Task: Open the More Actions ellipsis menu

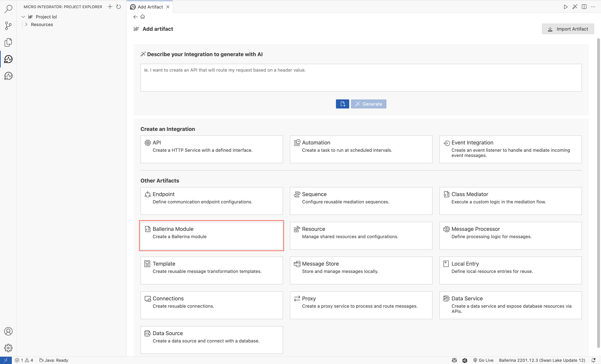Action: (594, 7)
